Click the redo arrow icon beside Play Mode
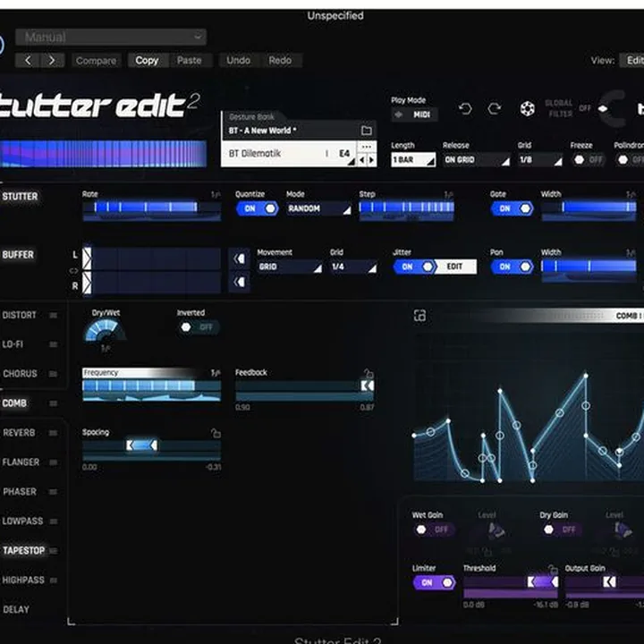This screenshot has height=644, width=644. (495, 109)
